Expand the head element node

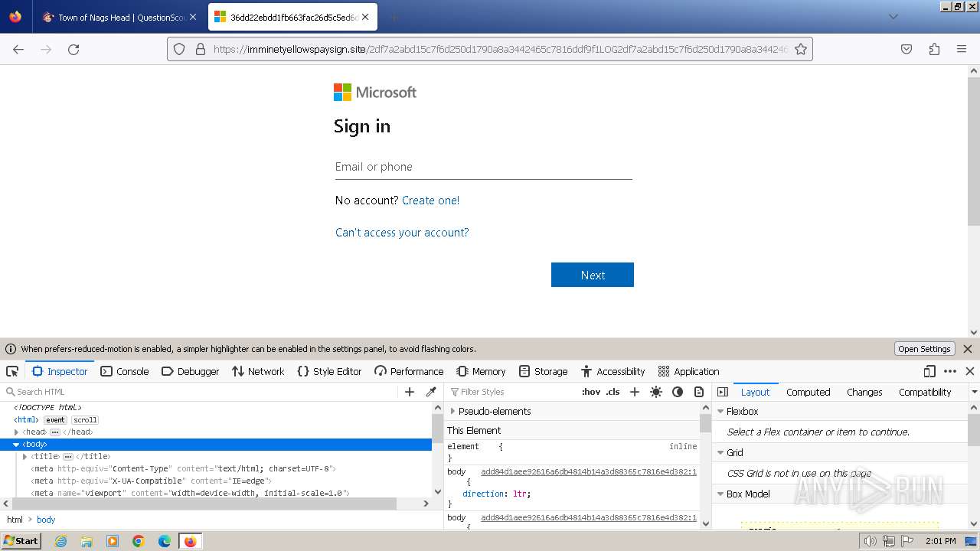(x=16, y=432)
